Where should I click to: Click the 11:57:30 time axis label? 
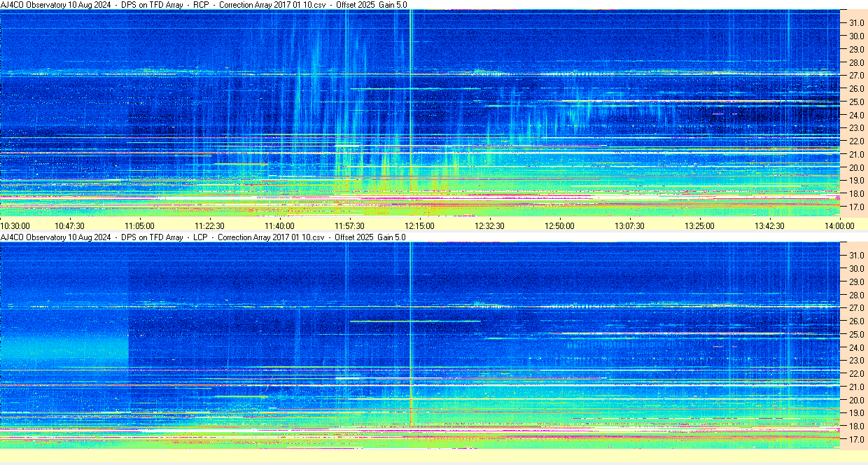coord(349,225)
